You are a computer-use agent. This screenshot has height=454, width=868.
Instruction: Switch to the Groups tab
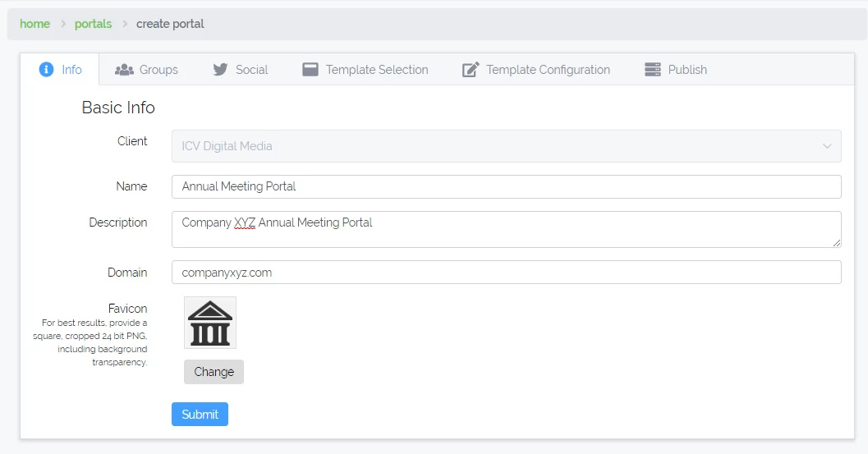pos(158,70)
